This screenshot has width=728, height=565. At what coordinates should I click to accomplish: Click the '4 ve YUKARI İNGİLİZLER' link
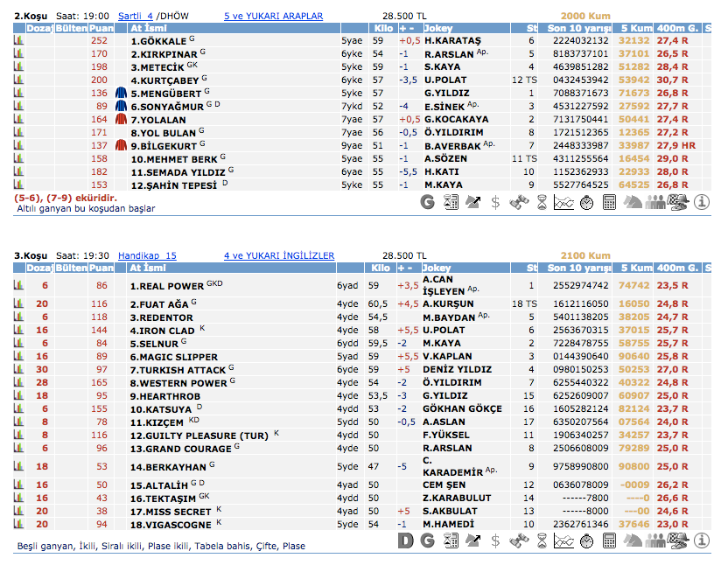[x=279, y=255]
